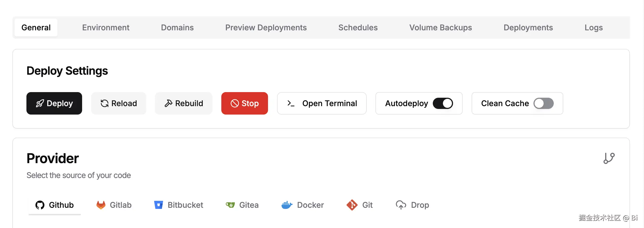This screenshot has width=644, height=228.
Task: Open the Schedules tab
Action: coord(358,28)
